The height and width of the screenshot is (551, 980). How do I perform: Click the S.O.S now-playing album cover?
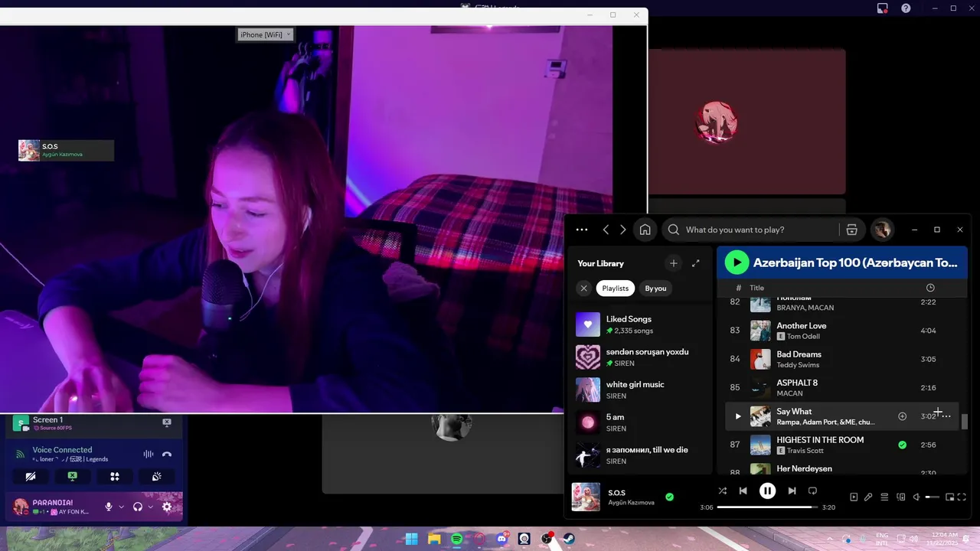586,497
